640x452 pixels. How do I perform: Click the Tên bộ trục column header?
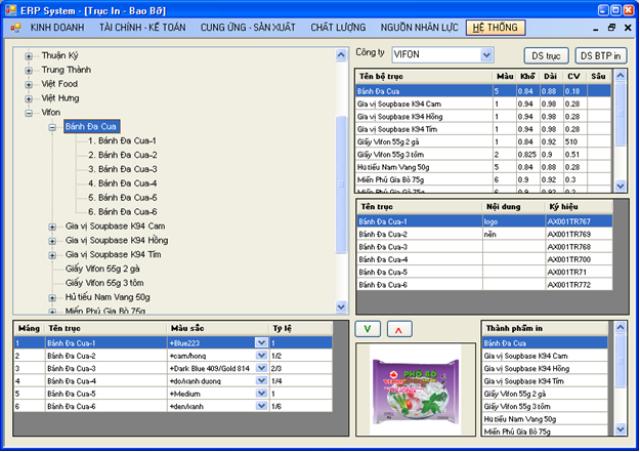click(424, 76)
